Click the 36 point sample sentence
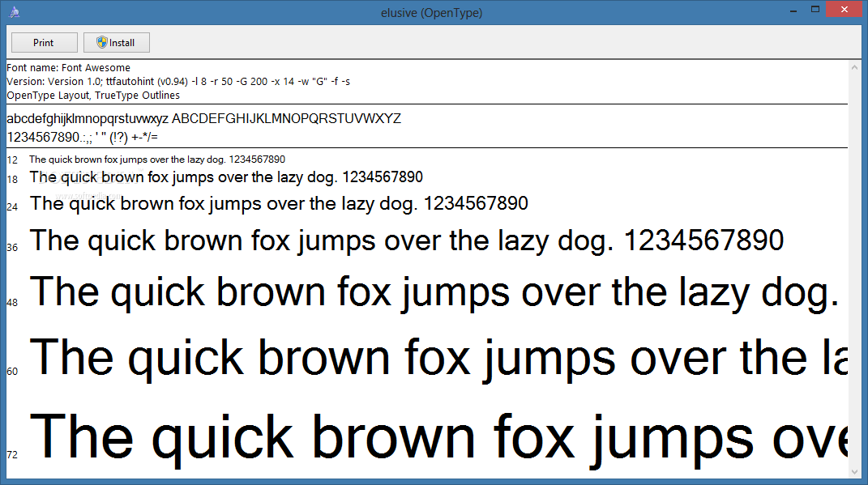This screenshot has height=485, width=868. tap(407, 240)
